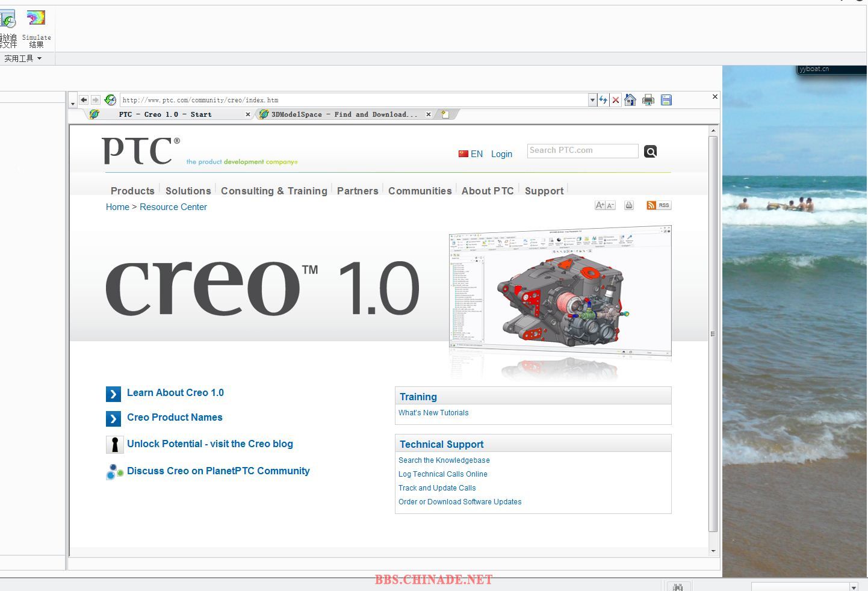Open Search the Knowledgebase link
Image resolution: width=868 pixels, height=591 pixels.
tap(444, 460)
